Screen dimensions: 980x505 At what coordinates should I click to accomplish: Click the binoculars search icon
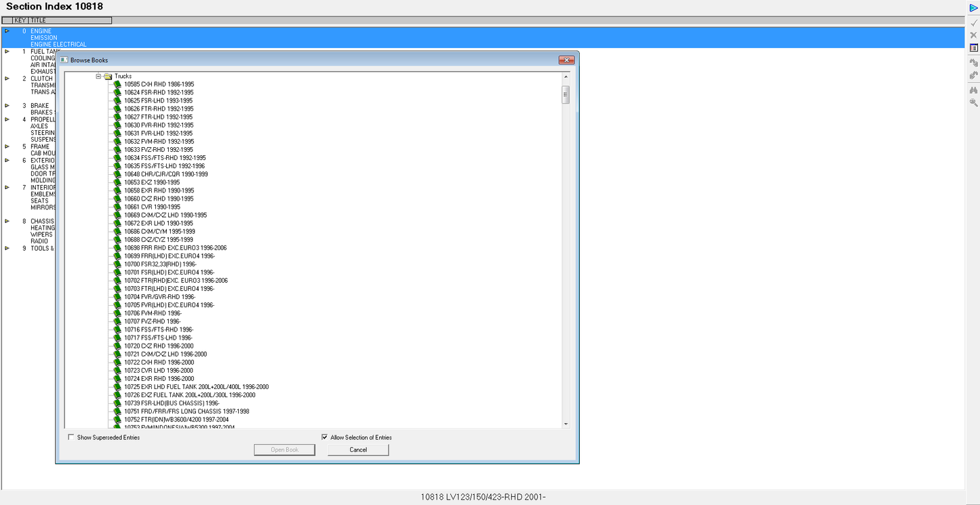pyautogui.click(x=973, y=89)
